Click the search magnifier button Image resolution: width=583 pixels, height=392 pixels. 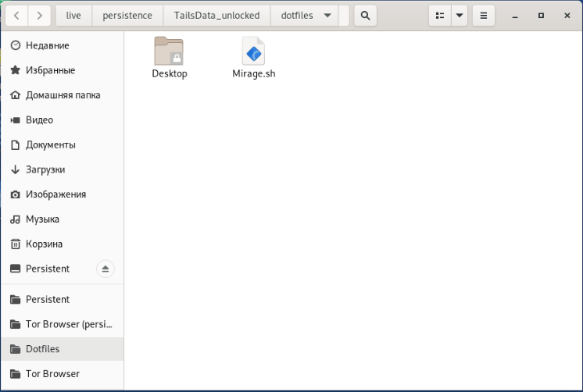365,16
